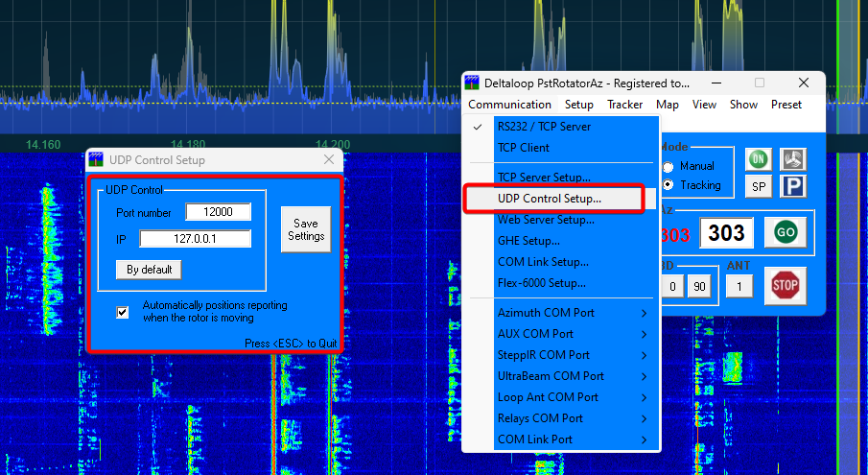
Task: Click the By default button
Action: tap(149, 270)
